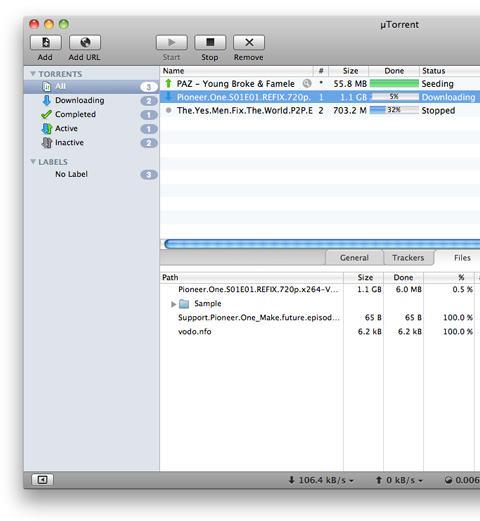
Task: Click the 0.5 % file progress value
Action: click(462, 289)
